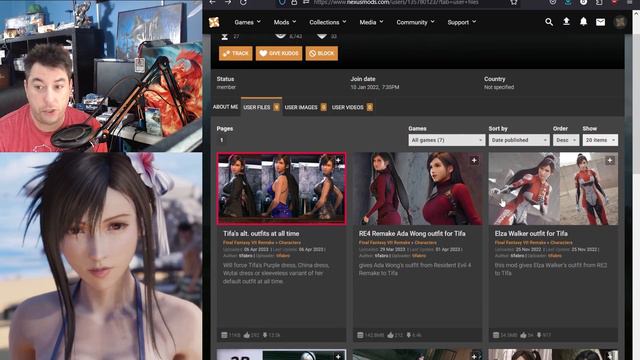This screenshot has width=640, height=360.
Task: Click the browser address bar URL
Action: point(396,2)
